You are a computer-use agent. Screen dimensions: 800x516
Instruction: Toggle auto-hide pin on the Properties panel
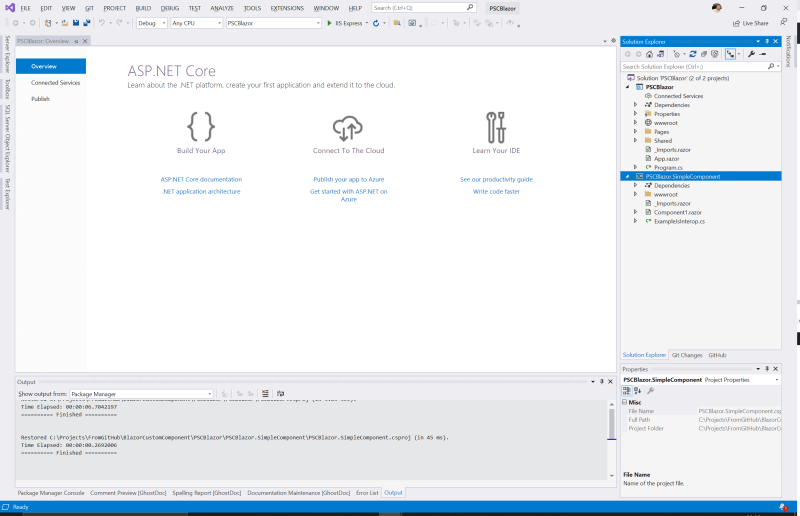click(x=767, y=368)
